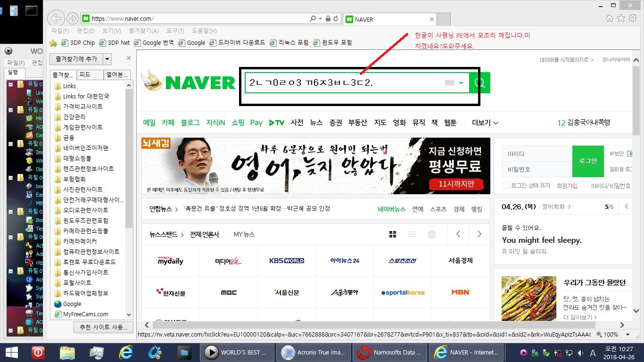Click 추천 사이트 사용 button
The height and width of the screenshot is (362, 644).
point(104,327)
